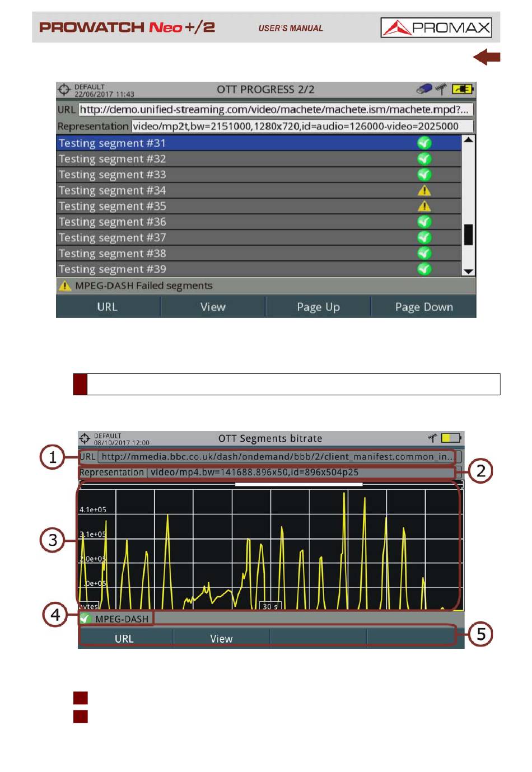Click battery icon in OTT PROGRESS header
This screenshot has width=532, height=772.
(463, 89)
